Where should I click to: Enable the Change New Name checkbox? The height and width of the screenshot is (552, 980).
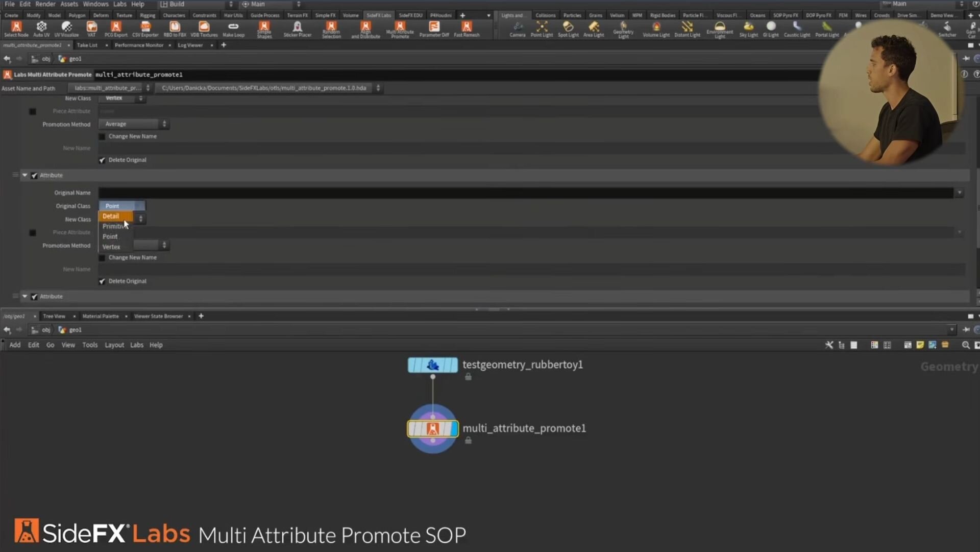(102, 136)
